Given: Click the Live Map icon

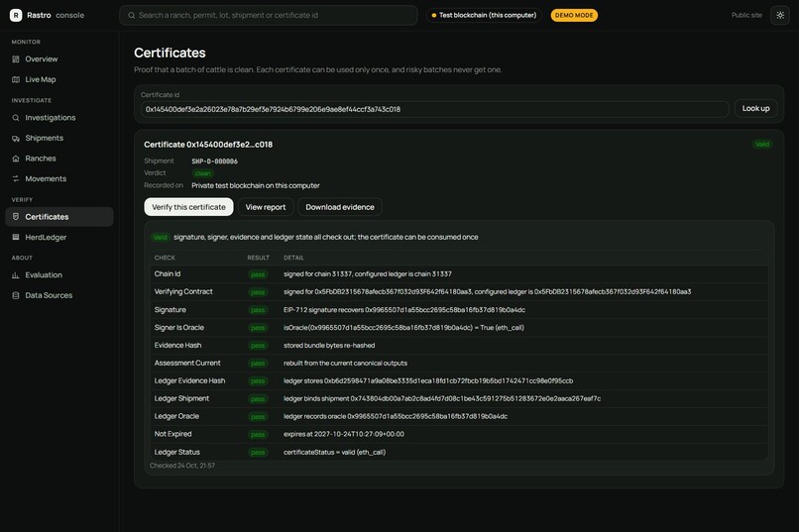Looking at the screenshot, I should click(16, 79).
